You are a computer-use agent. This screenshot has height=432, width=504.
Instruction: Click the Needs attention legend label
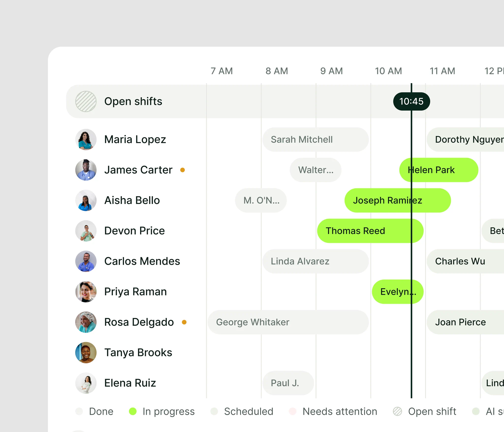tap(340, 412)
